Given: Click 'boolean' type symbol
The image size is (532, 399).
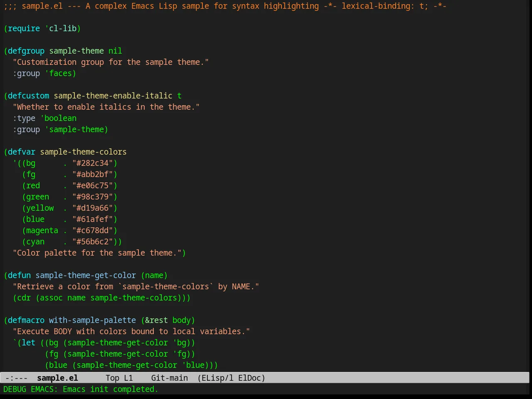Looking at the screenshot, I should point(61,118).
